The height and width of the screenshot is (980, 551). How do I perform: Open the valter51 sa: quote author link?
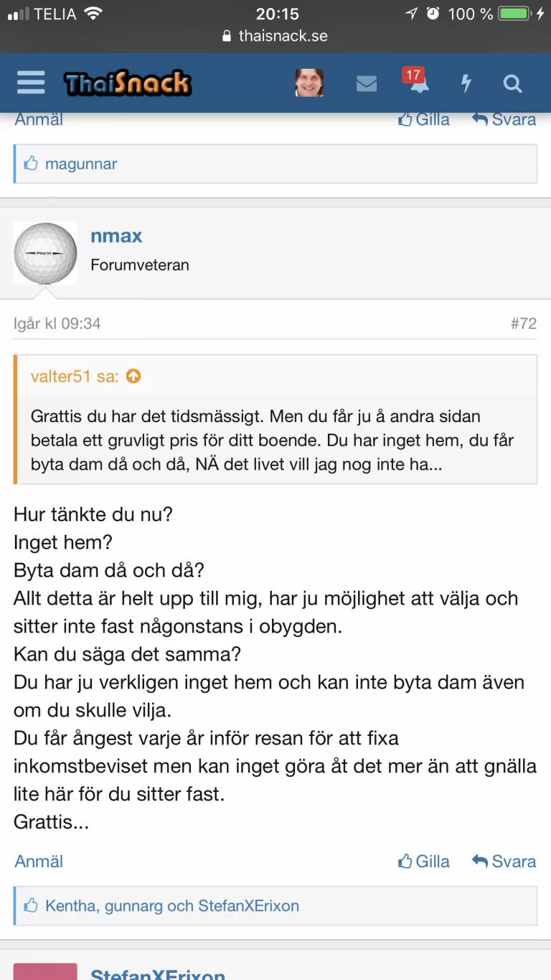coord(75,376)
